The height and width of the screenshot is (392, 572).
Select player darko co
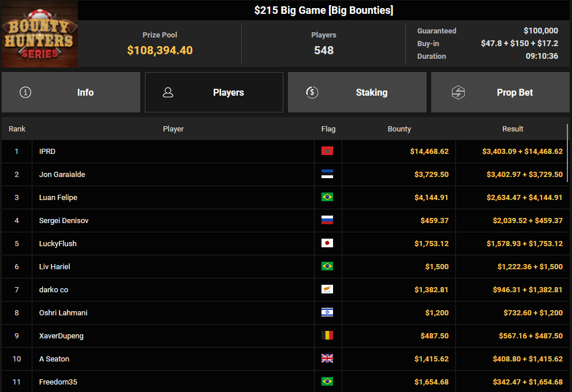(x=54, y=289)
